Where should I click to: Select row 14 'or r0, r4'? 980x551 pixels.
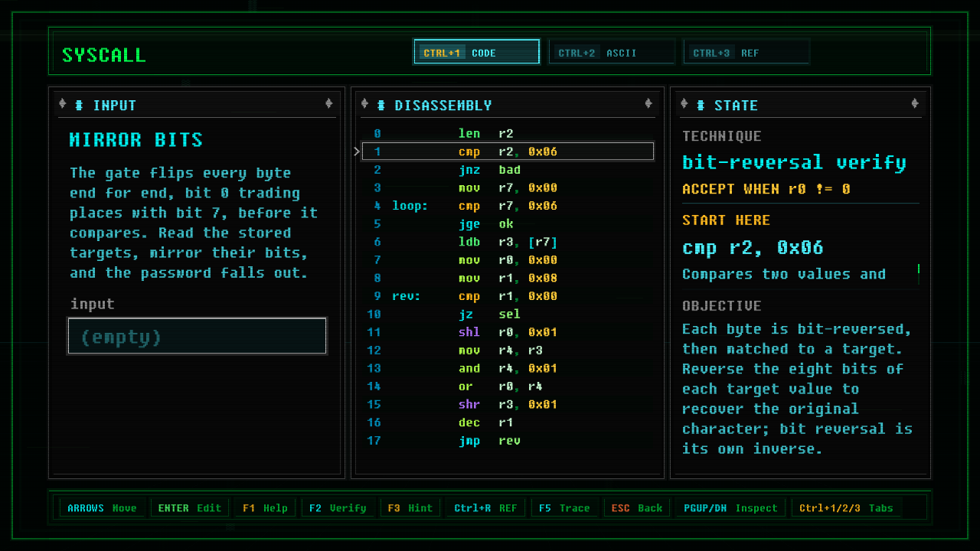point(508,386)
